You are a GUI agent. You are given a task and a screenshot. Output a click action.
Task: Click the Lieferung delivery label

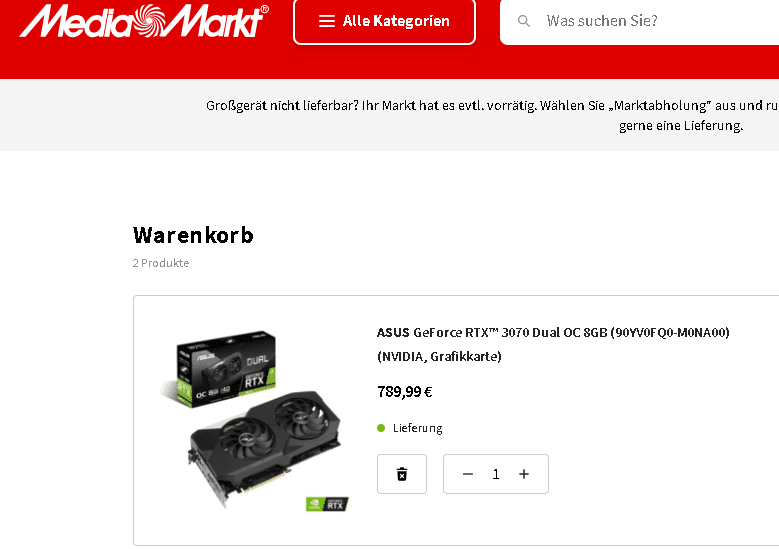[x=417, y=428]
